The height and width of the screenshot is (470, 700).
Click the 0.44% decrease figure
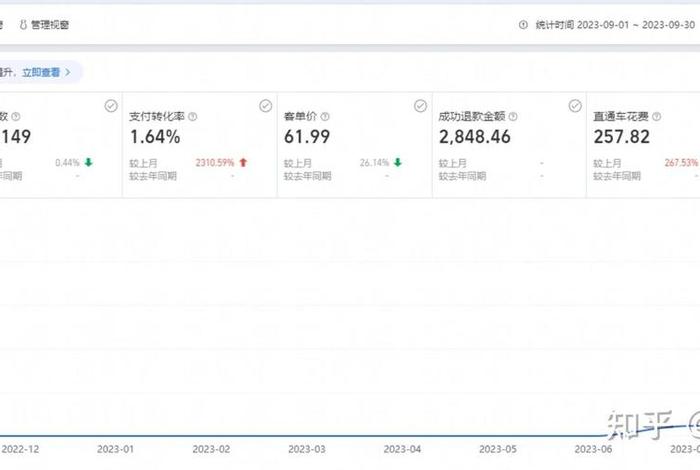[67, 162]
